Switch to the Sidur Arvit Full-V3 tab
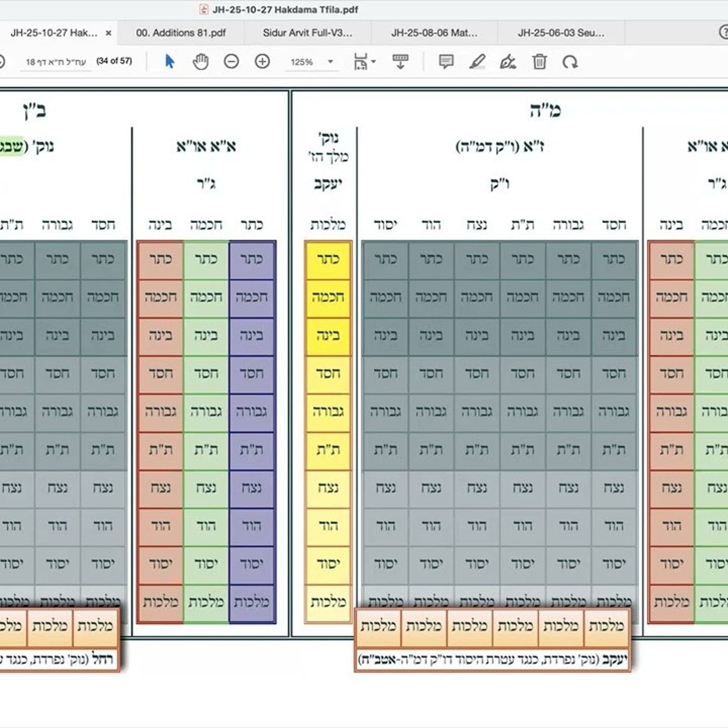 point(307,33)
